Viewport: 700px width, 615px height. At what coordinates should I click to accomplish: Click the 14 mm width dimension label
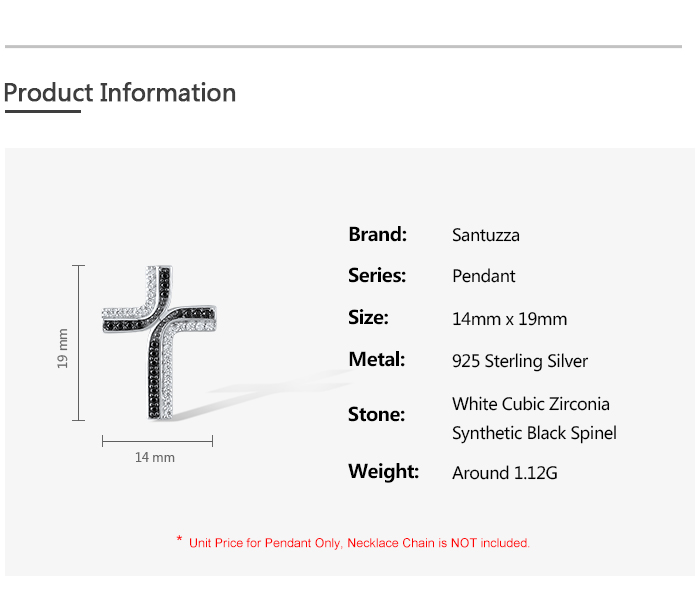tap(155, 457)
